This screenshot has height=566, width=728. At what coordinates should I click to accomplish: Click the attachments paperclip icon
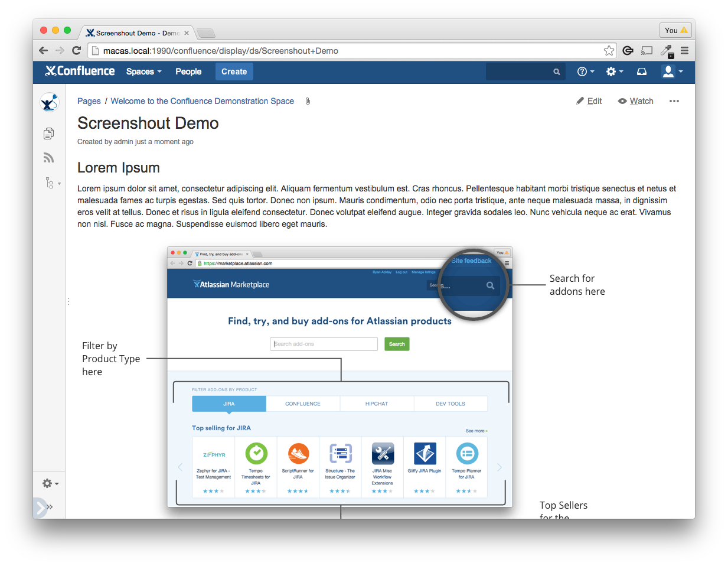point(308,101)
